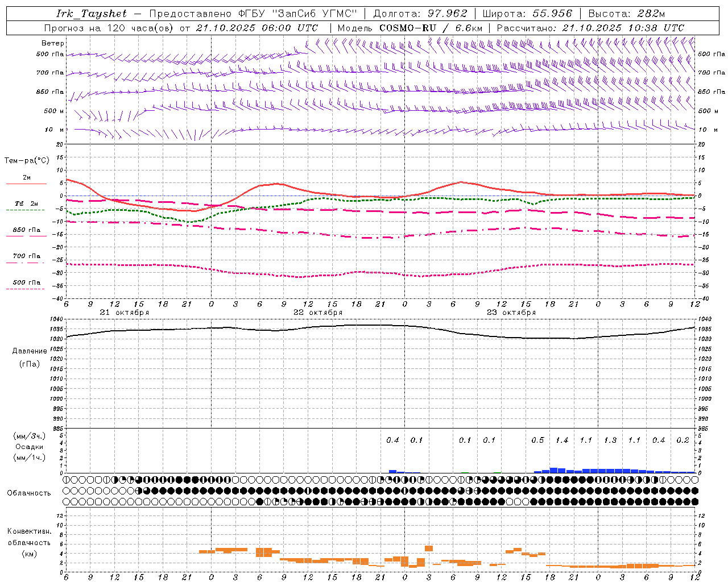Click the 3-hour precipitation value 1.4
Screen dimensions: 728x582
[x=562, y=440]
